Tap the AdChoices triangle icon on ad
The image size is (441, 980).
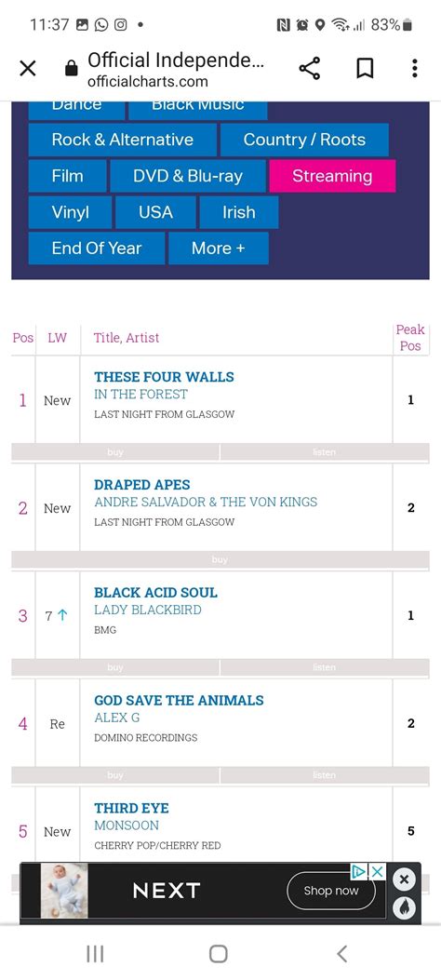tap(358, 871)
